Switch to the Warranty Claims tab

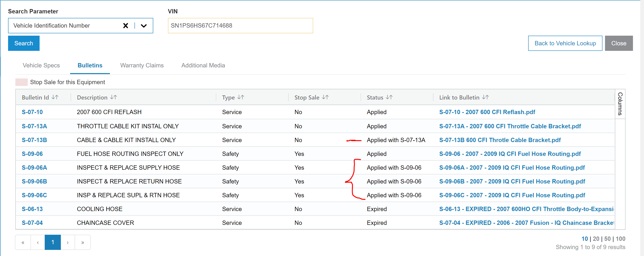pos(142,65)
